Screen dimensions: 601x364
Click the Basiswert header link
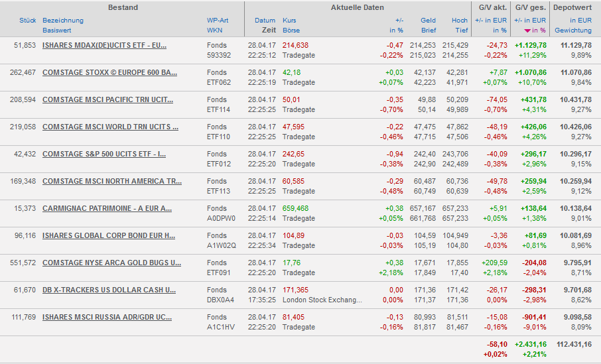point(56,30)
